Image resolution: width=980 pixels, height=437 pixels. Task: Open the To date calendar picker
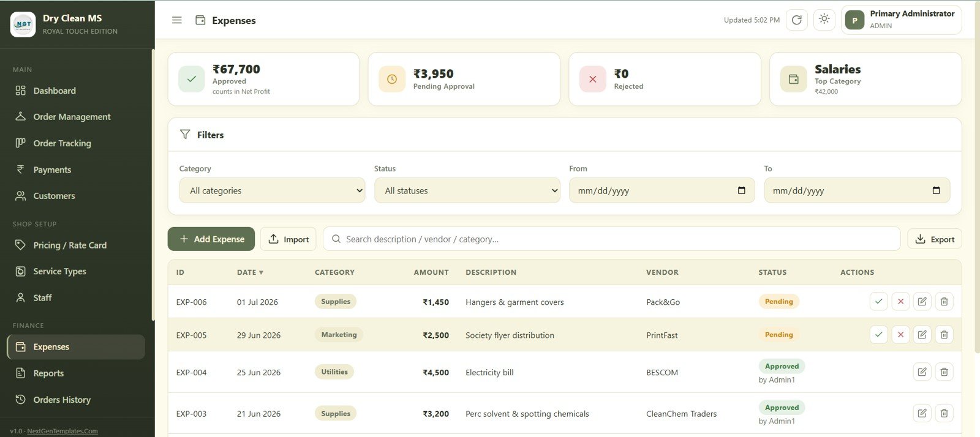click(x=936, y=191)
